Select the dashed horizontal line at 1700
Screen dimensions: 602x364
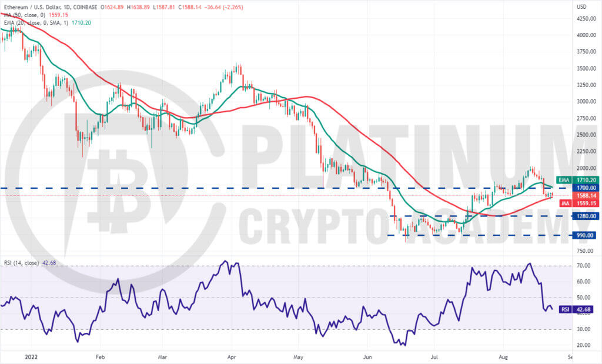(x=286, y=188)
